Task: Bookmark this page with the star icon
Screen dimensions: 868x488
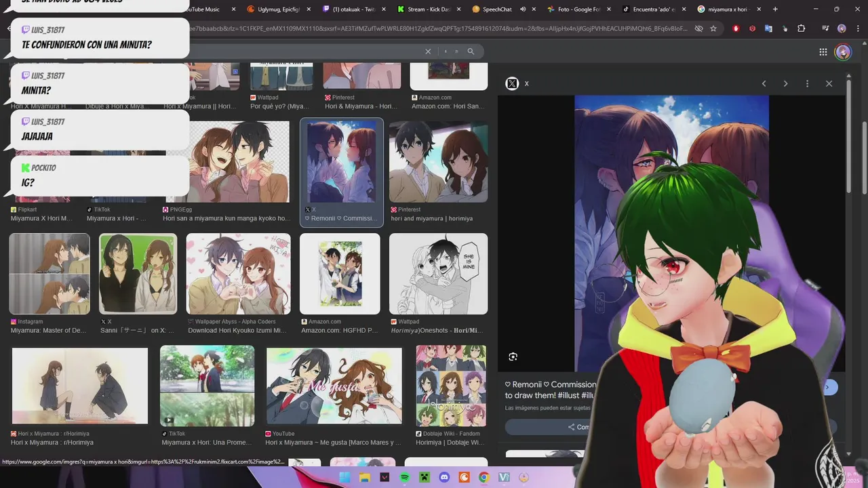Action: pyautogui.click(x=713, y=28)
